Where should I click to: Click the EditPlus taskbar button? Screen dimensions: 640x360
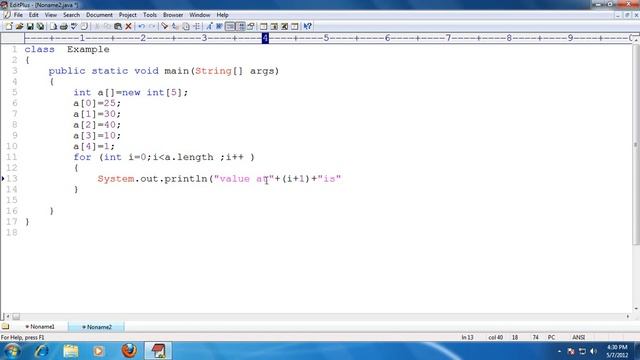coord(158,351)
